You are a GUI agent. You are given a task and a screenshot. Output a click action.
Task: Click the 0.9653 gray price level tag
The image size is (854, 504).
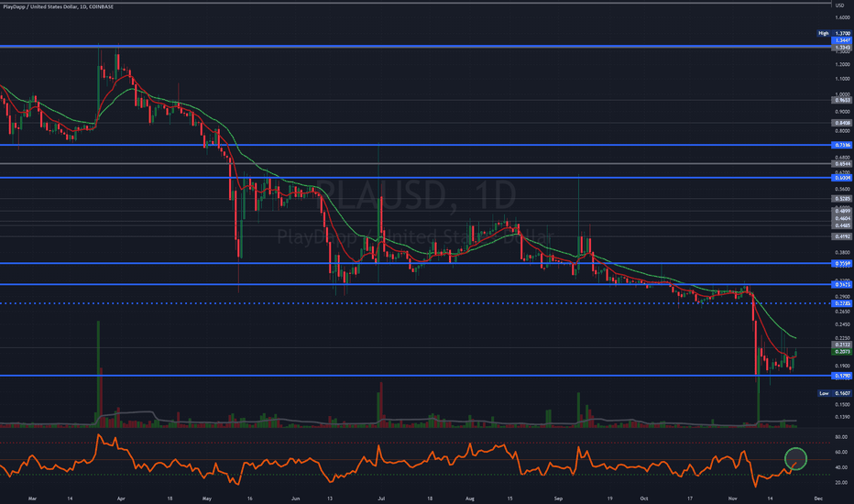pyautogui.click(x=842, y=100)
